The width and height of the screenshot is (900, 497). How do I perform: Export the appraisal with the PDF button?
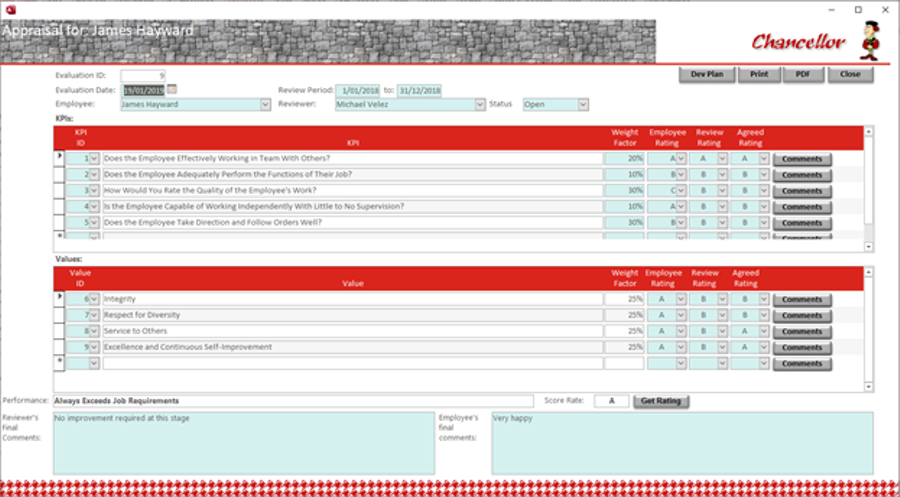tap(802, 75)
